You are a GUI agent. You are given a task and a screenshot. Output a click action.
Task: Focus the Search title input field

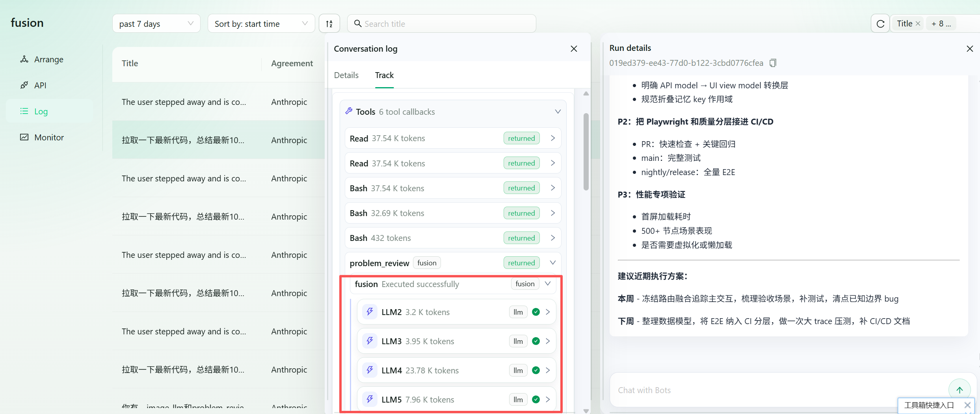click(442, 24)
